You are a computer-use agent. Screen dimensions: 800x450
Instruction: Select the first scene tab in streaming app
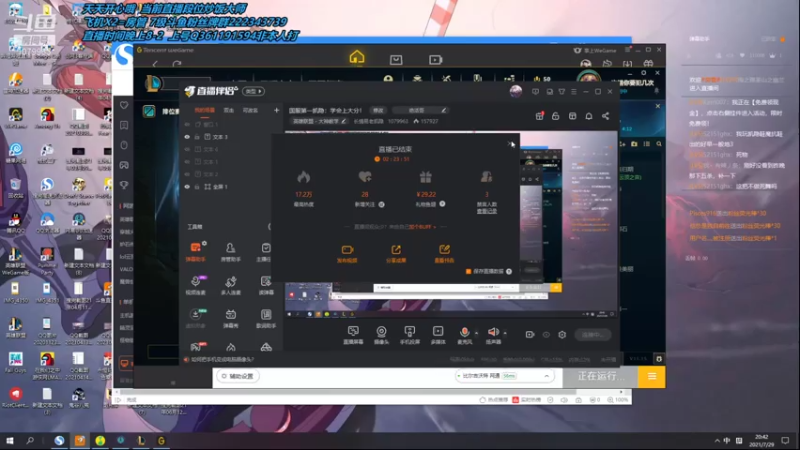205,110
